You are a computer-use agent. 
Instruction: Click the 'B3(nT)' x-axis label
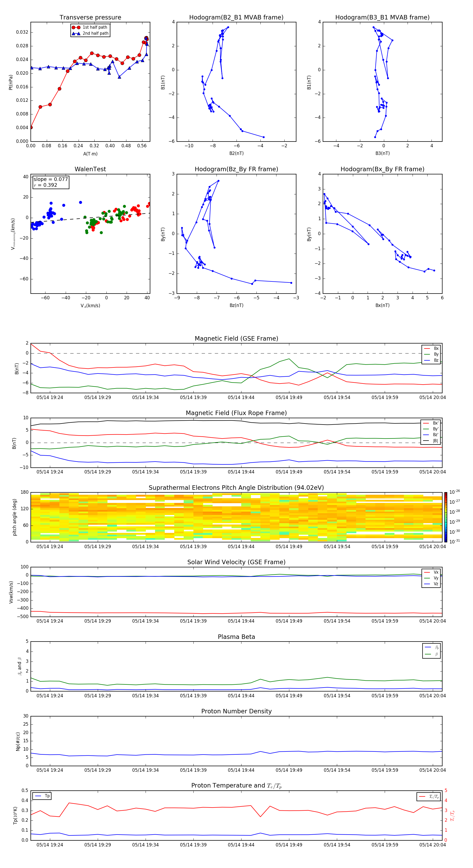point(382,153)
